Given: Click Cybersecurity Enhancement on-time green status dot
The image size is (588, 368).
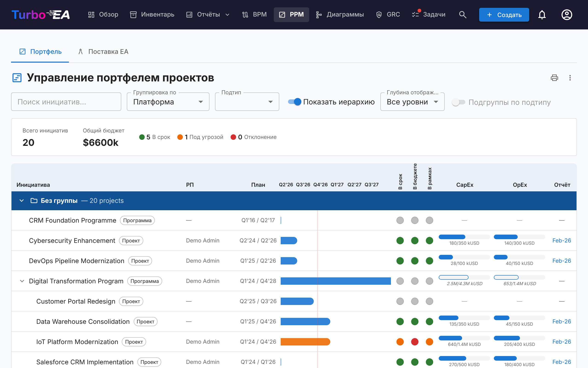Looking at the screenshot, I should (x=400, y=241).
